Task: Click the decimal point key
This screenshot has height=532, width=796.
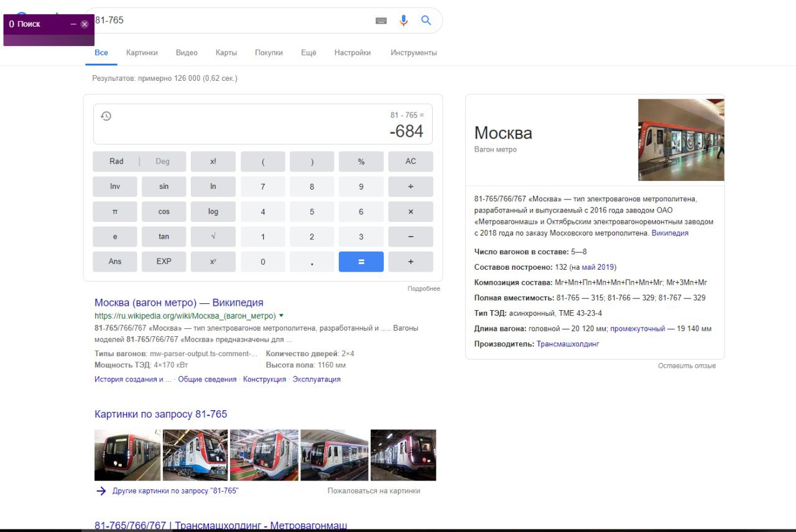Action: [x=312, y=262]
